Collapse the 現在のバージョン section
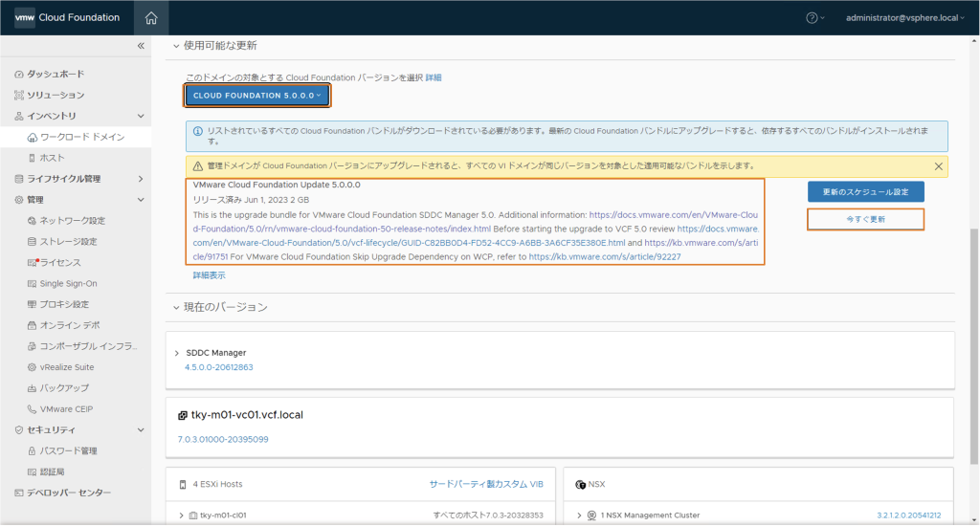Screen dimensions: 980x526 [176, 307]
